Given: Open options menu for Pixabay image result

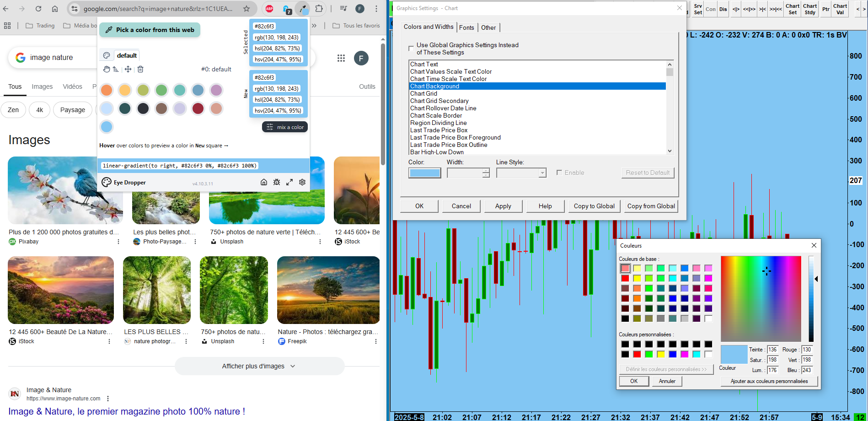Looking at the screenshot, I should (118, 242).
